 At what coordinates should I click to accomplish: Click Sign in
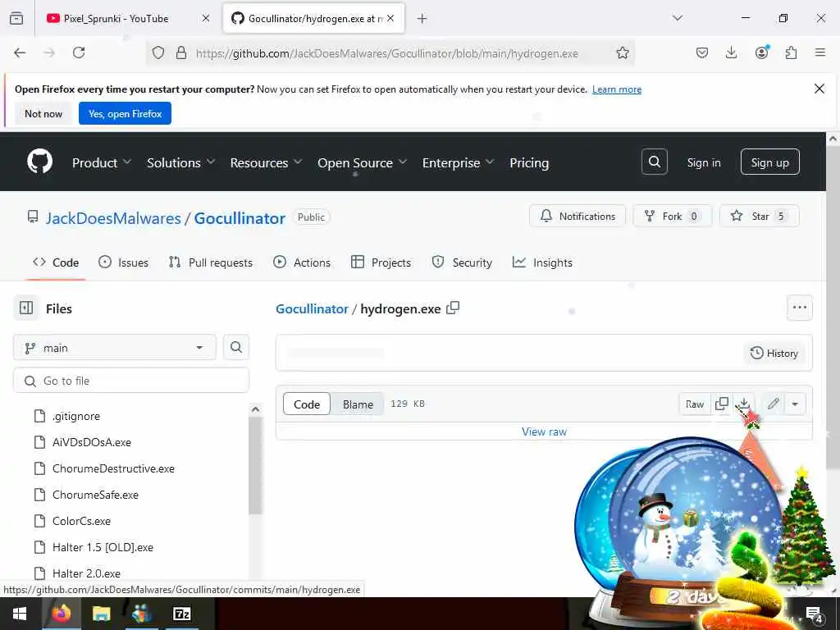(703, 162)
